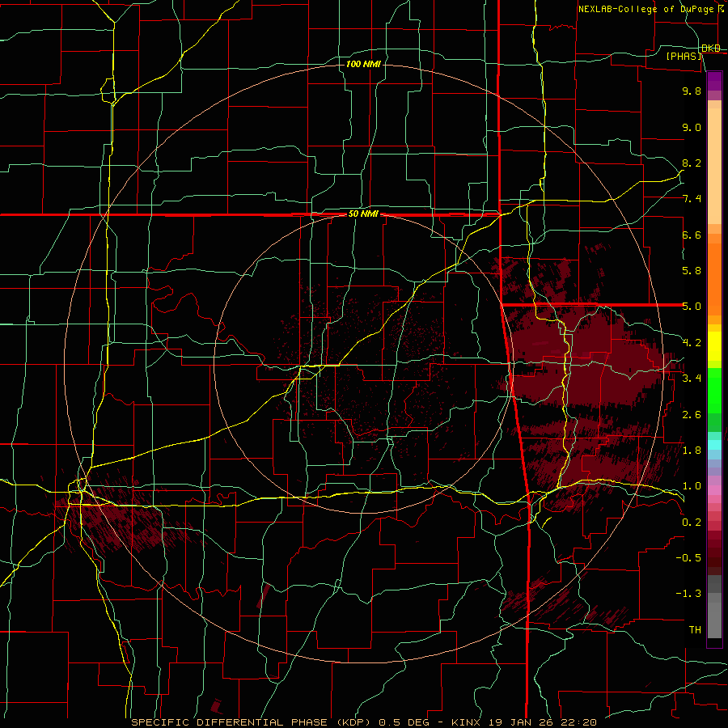Viewport: 728px width, 728px height.
Task: Pick the cyan swatch beside 1.8
Action: (714, 444)
